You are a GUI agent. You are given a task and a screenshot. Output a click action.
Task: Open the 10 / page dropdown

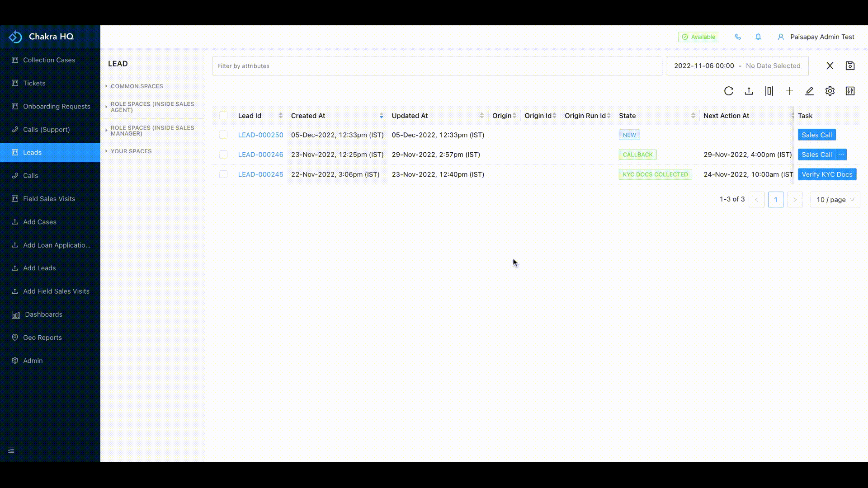tap(835, 200)
